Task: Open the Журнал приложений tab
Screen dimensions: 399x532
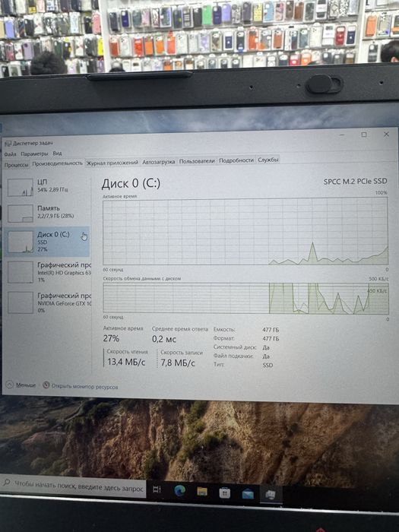Action: (x=112, y=163)
